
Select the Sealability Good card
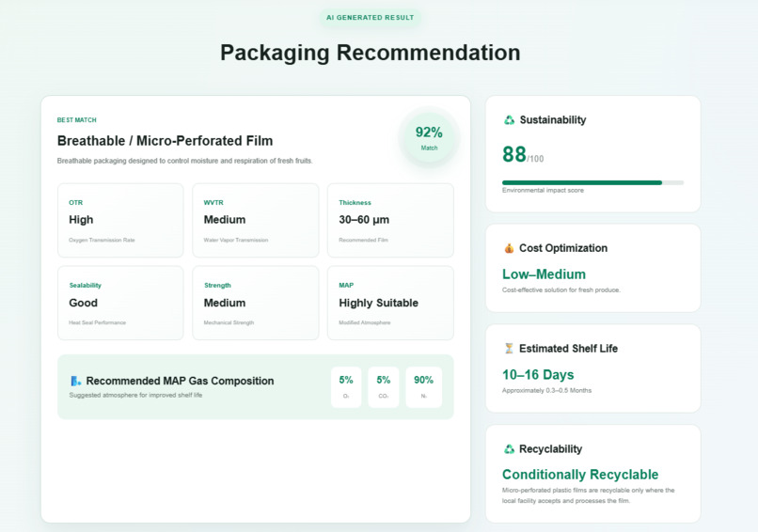click(120, 303)
